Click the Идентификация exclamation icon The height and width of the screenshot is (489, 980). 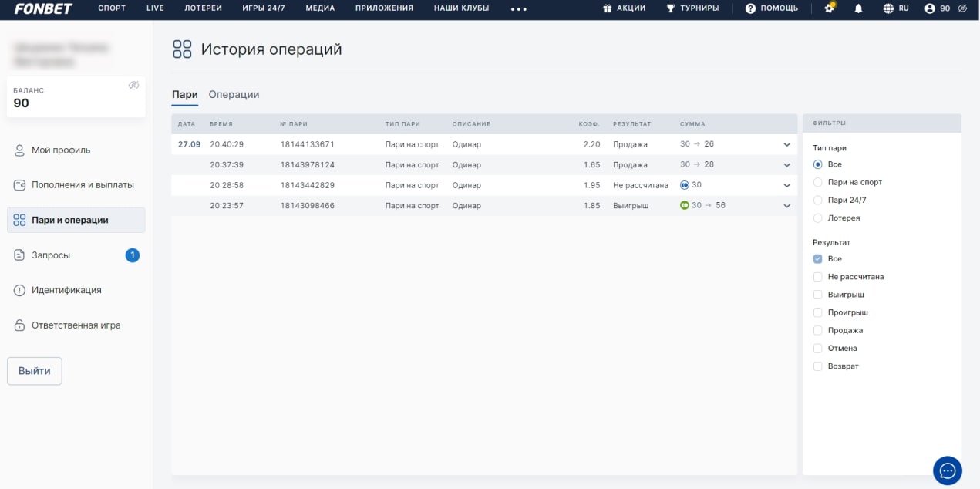pyautogui.click(x=20, y=290)
